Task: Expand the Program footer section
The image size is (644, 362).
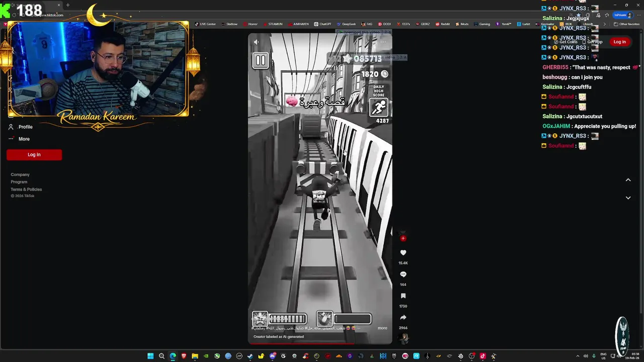Action: point(19,182)
